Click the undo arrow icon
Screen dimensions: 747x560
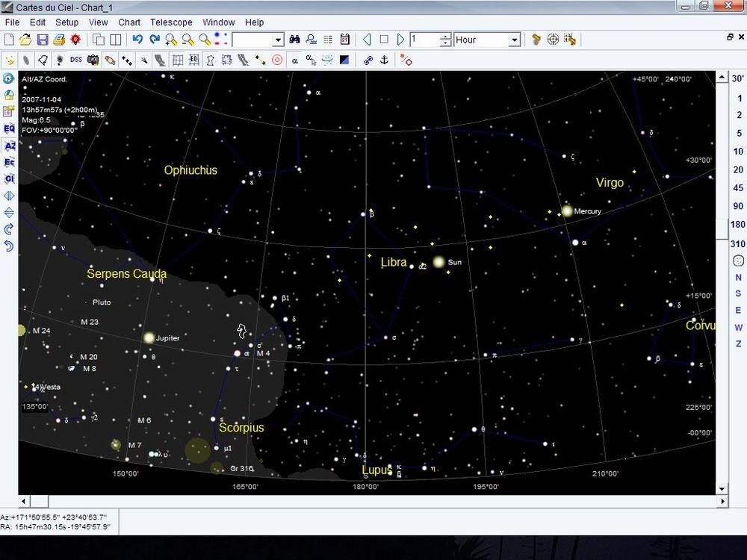(x=137, y=40)
